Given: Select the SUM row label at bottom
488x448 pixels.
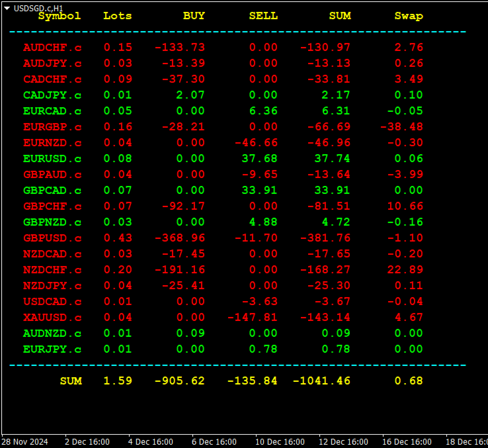Looking at the screenshot, I should (x=71, y=381).
